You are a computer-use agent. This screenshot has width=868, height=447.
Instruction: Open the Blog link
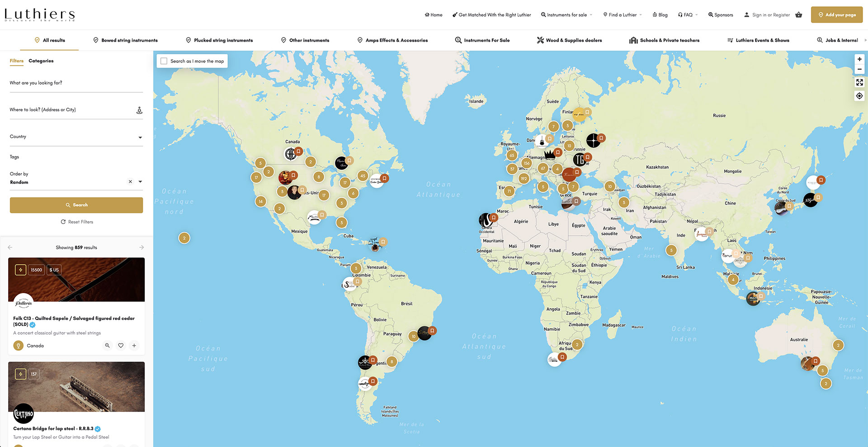(660, 15)
